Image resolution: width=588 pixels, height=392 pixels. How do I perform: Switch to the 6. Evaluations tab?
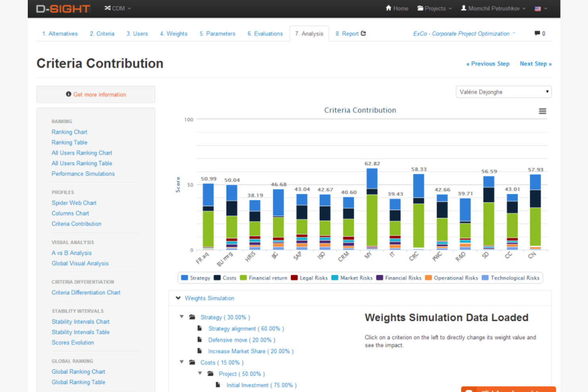click(x=265, y=33)
